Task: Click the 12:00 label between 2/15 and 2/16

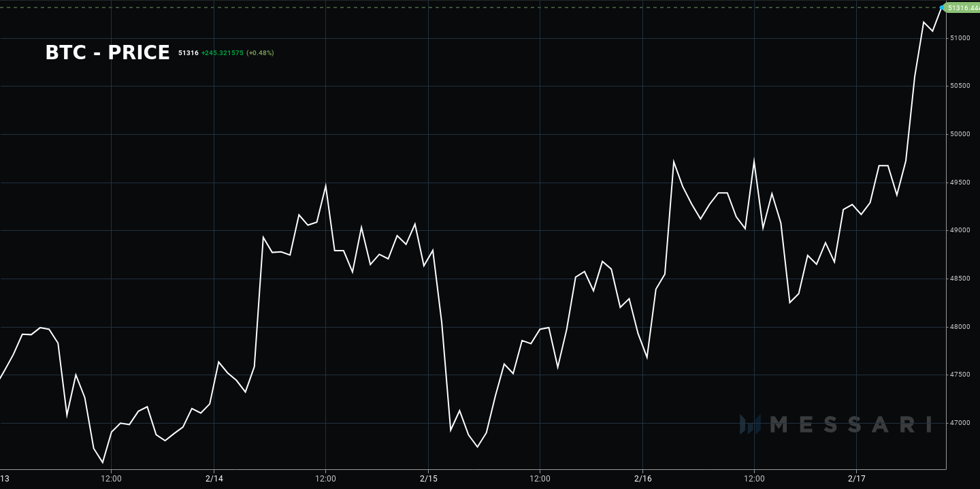Action: (x=540, y=479)
